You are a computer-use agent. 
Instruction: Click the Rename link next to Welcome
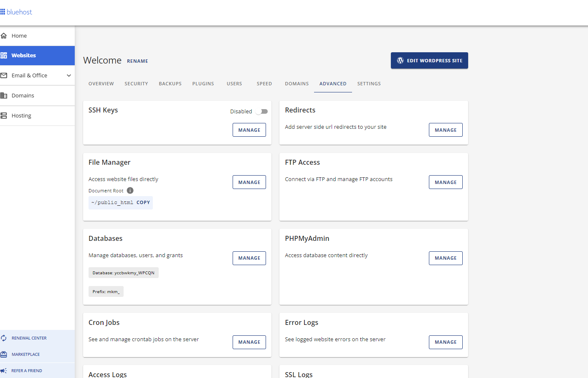tap(137, 61)
